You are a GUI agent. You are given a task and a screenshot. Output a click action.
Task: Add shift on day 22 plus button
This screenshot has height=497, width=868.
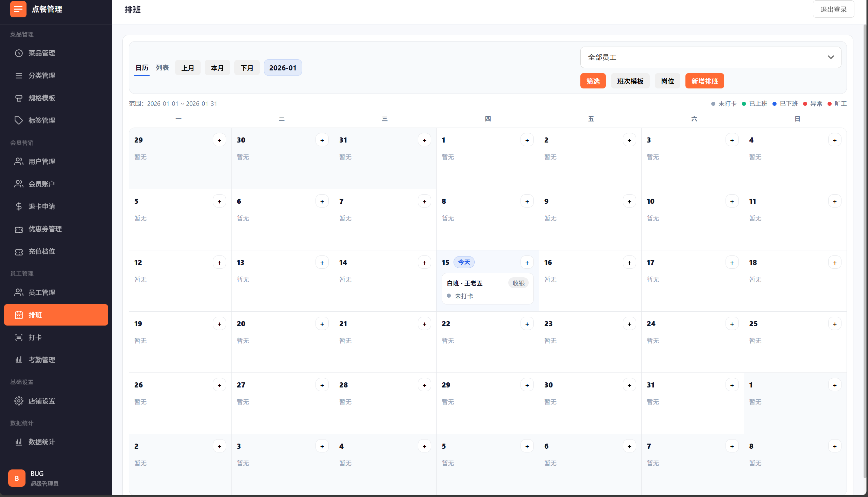(x=527, y=324)
